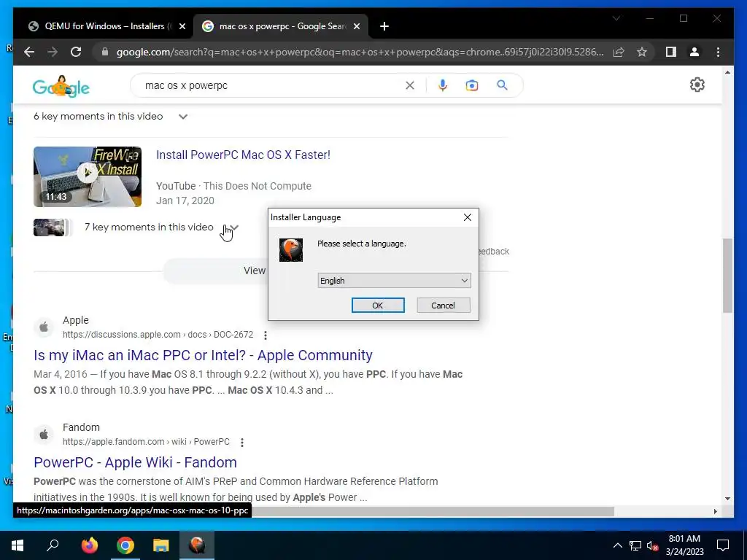Reload the current page
This screenshot has width=747, height=560.
pyautogui.click(x=76, y=52)
